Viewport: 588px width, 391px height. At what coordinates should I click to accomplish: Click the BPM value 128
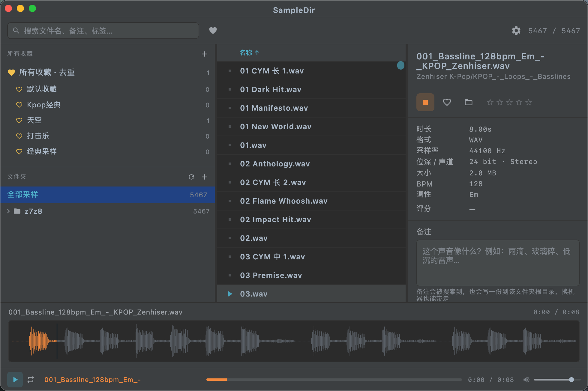click(x=476, y=184)
